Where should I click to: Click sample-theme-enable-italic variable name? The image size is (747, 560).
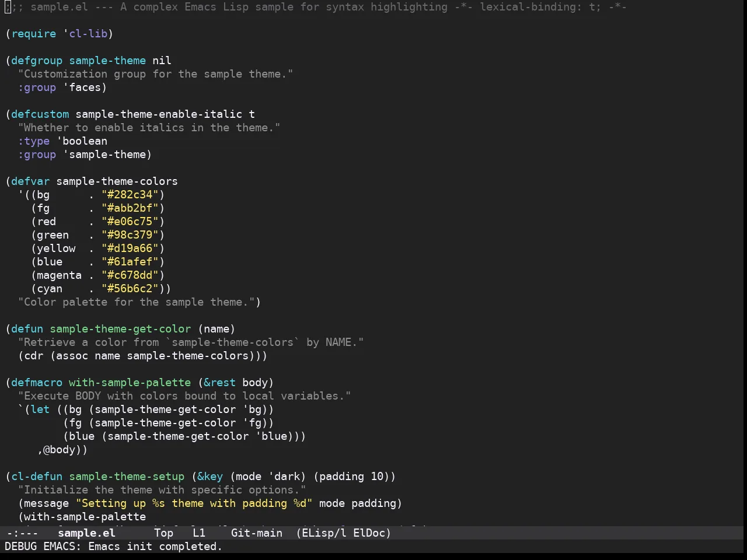click(x=159, y=114)
